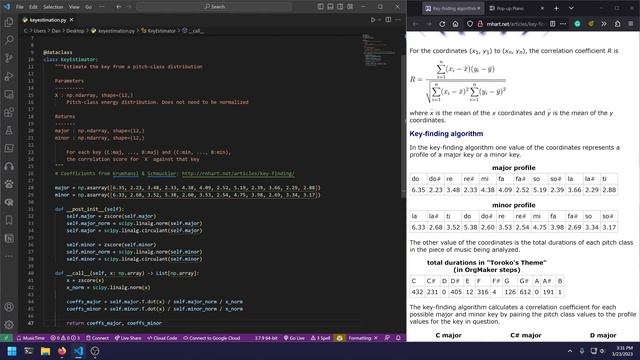Open the Search view in activity bar
Image resolution: width=640 pixels, height=360 pixels.
point(9,40)
